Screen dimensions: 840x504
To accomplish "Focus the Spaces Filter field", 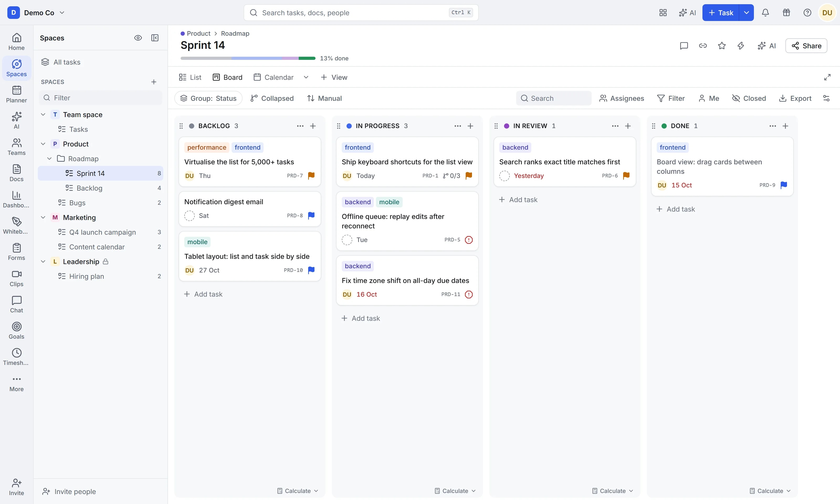I will [101, 98].
